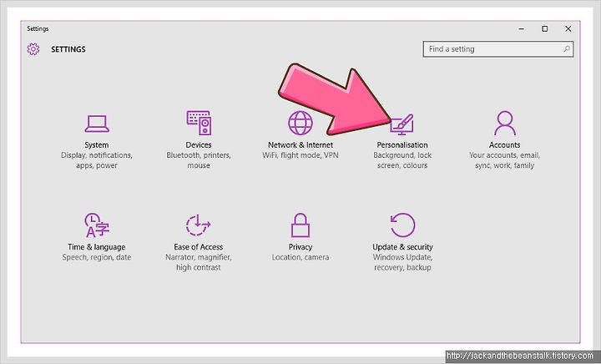Viewport: 601px width, 364px height.
Task: Click the Network & Internet label
Action: coord(300,144)
